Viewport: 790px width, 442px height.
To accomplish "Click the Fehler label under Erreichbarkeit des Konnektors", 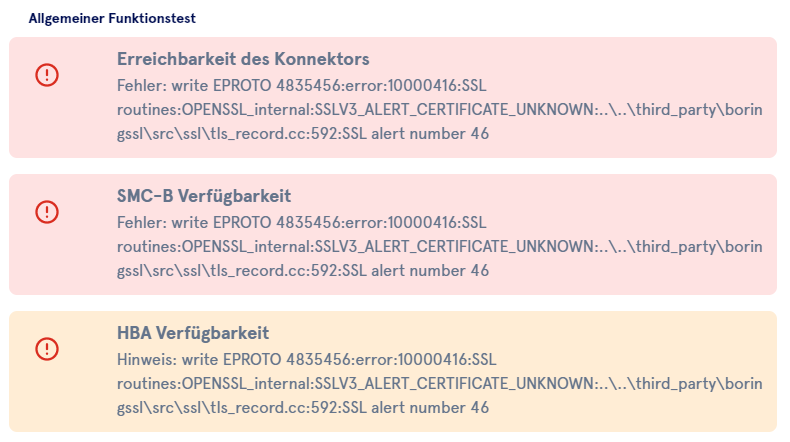I will click(x=140, y=83).
